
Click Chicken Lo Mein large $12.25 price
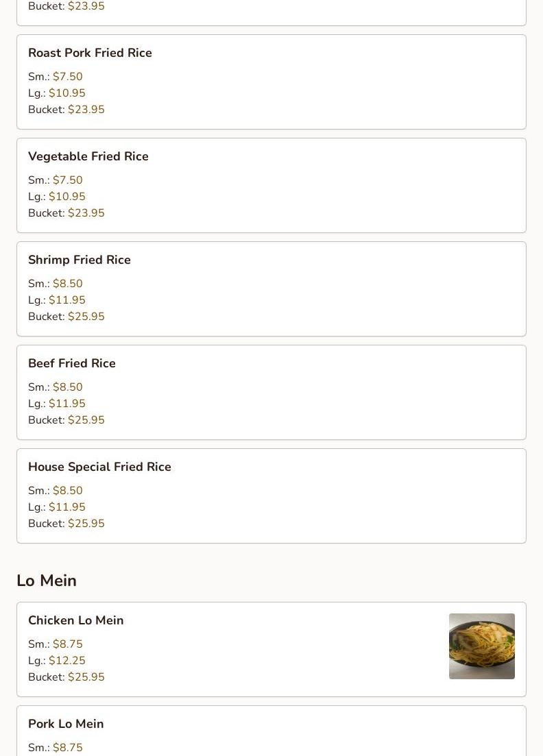tap(67, 660)
